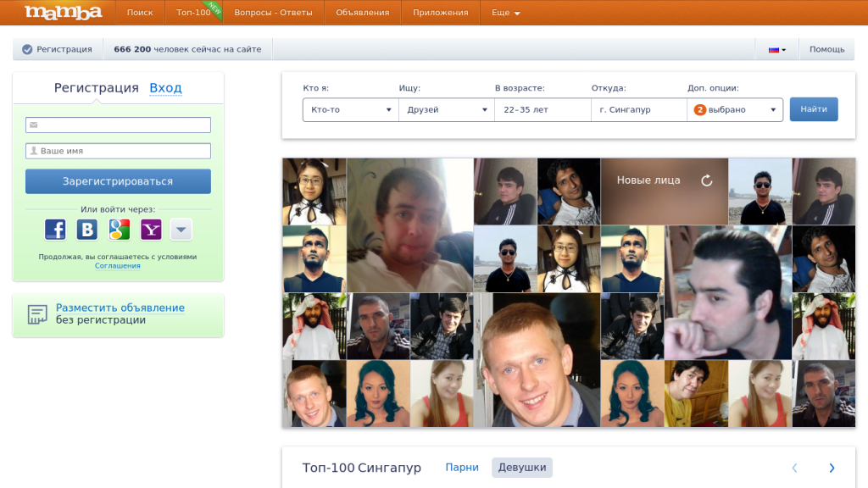This screenshot has height=488, width=868.
Task: Open the large photo of man in white shirt
Action: [x=410, y=225]
